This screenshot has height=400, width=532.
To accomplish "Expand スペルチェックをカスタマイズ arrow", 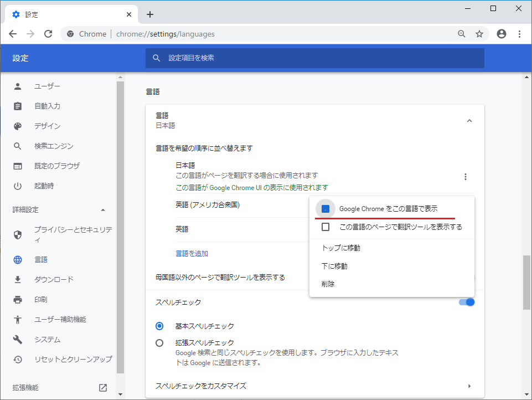I will coord(469,386).
